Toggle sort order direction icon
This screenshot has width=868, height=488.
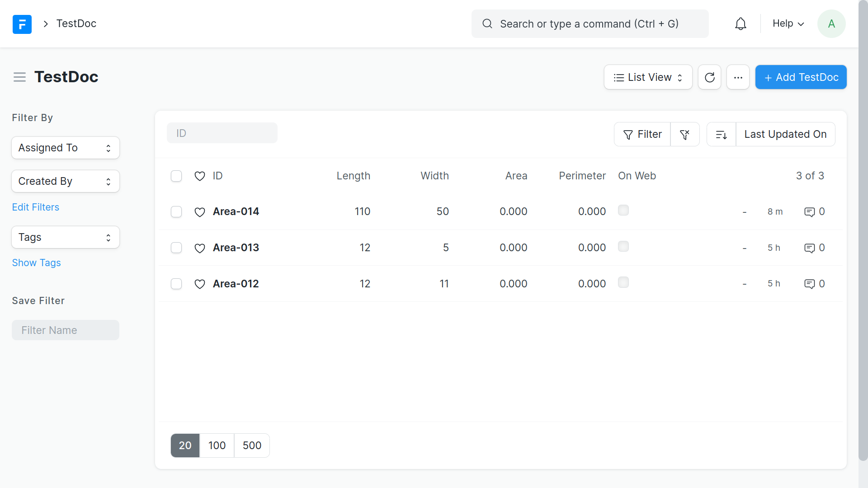tap(721, 134)
